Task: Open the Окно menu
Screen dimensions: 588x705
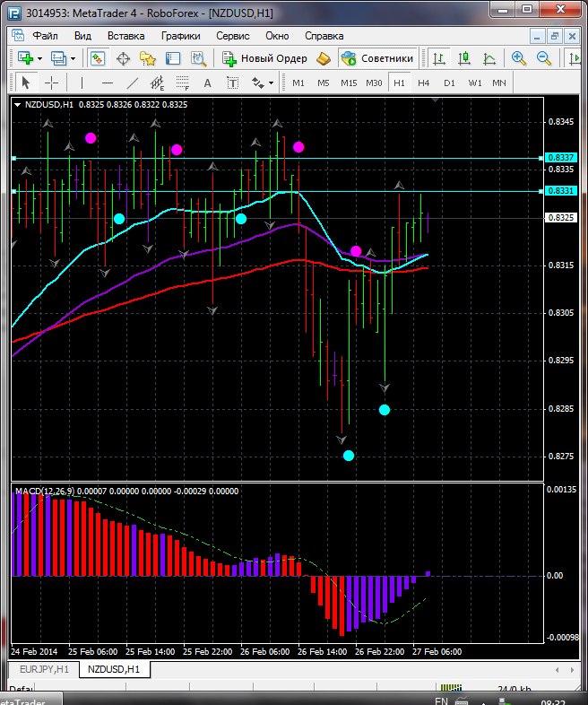Action: pyautogui.click(x=277, y=36)
